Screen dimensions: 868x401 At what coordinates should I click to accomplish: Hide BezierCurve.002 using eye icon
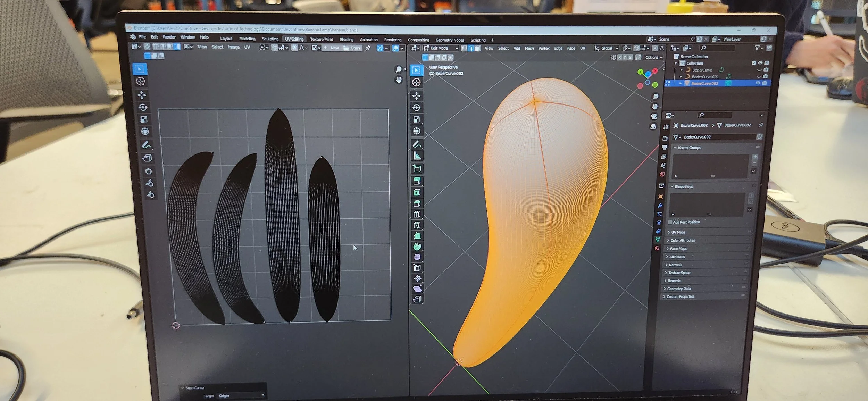758,83
